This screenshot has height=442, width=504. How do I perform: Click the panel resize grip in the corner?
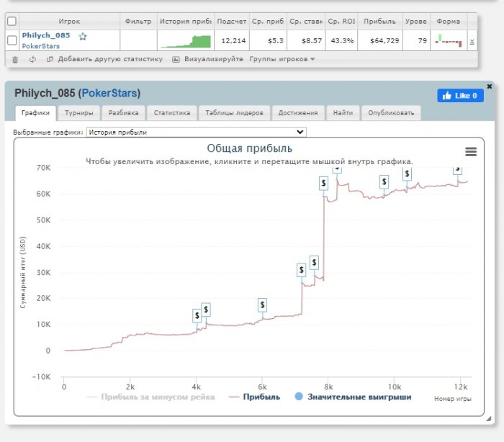[x=489, y=418]
